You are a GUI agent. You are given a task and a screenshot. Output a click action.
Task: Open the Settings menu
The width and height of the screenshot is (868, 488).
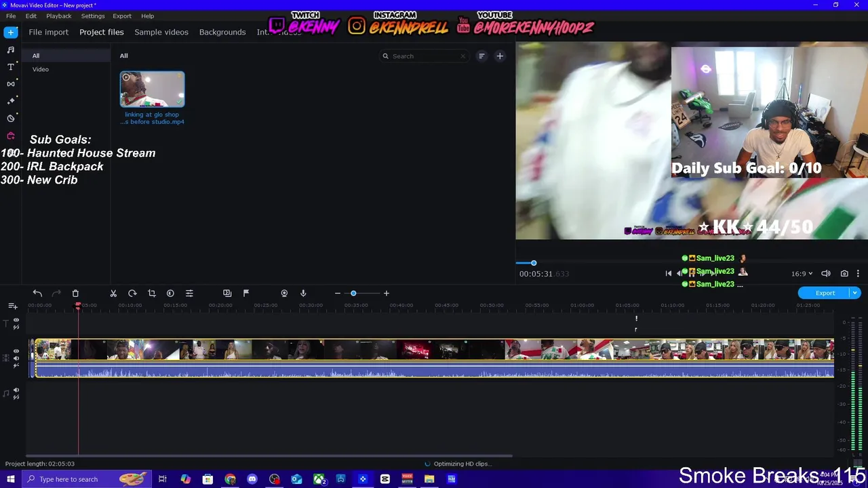tap(93, 16)
